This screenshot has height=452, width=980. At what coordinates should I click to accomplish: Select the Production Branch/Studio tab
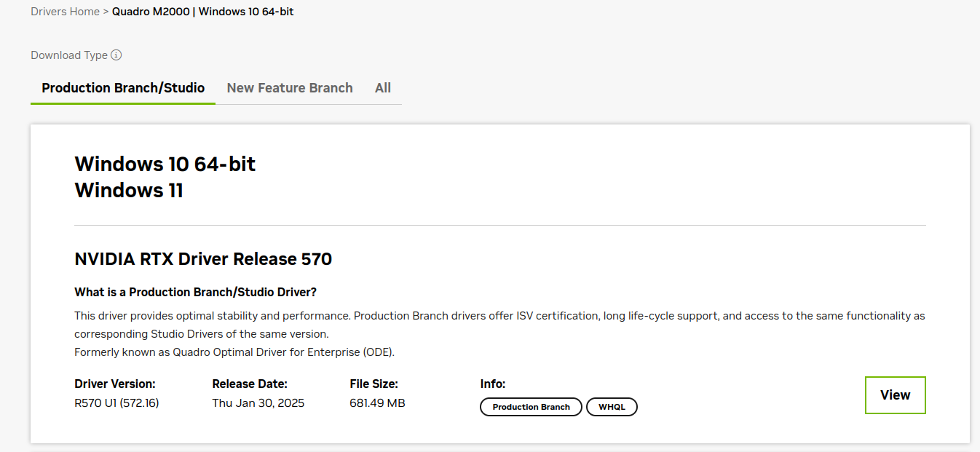point(123,88)
